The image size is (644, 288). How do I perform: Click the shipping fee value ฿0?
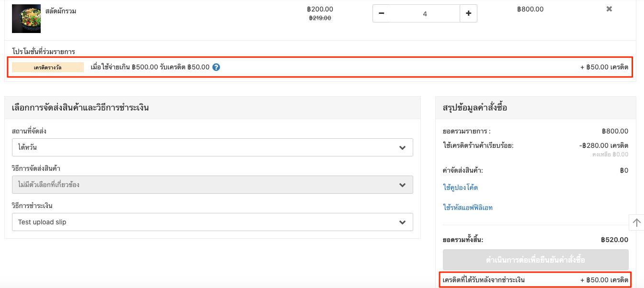[624, 170]
